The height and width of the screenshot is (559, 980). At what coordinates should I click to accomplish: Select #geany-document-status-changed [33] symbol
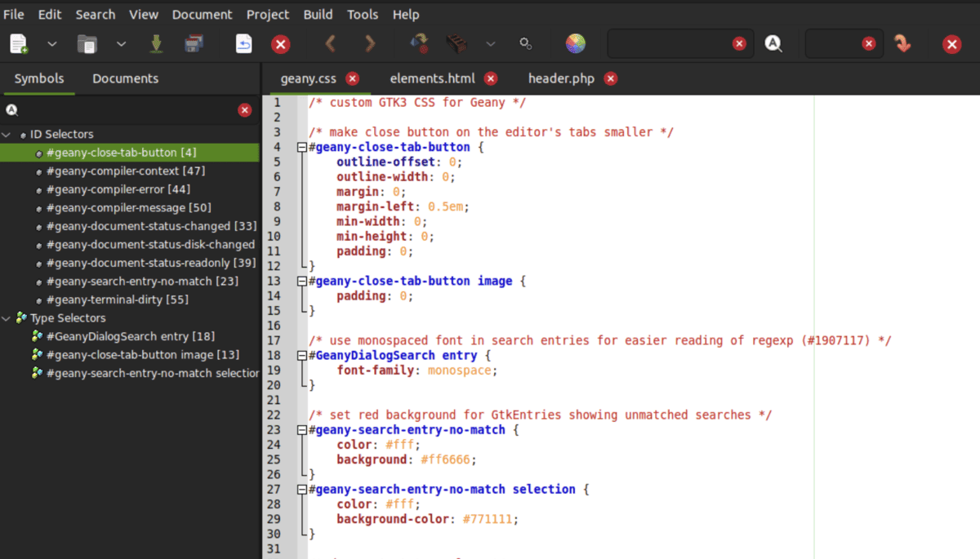coord(152,226)
